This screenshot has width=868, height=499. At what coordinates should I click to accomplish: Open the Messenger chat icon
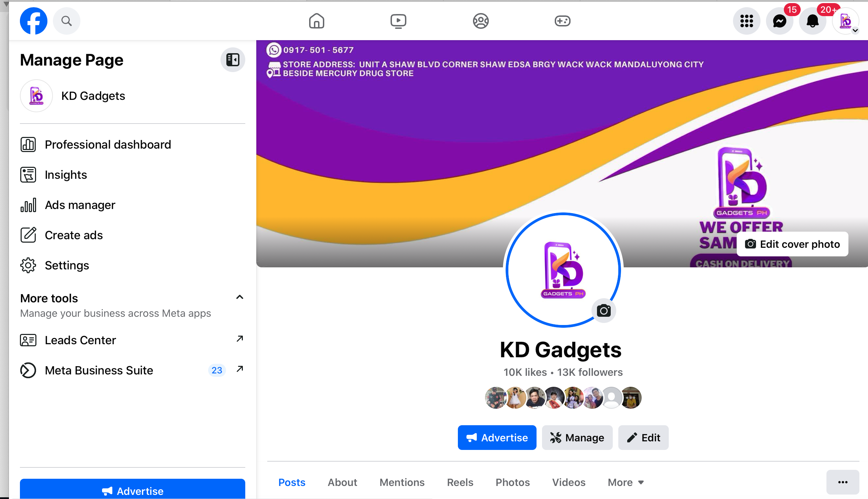[779, 21]
